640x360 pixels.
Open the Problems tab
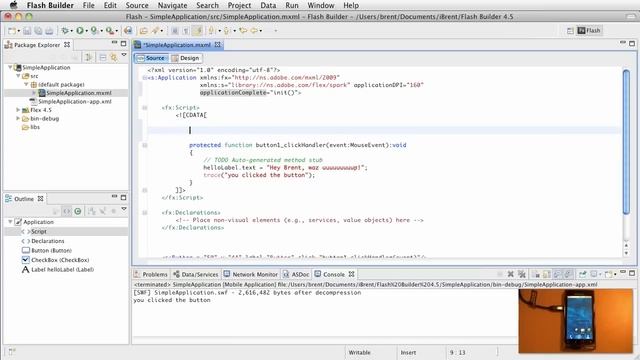151,274
